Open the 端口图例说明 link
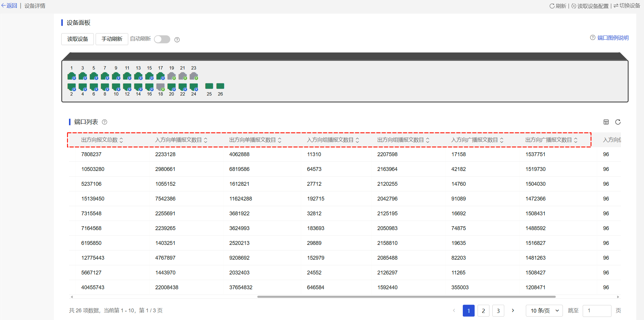The width and height of the screenshot is (644, 320). (x=613, y=38)
